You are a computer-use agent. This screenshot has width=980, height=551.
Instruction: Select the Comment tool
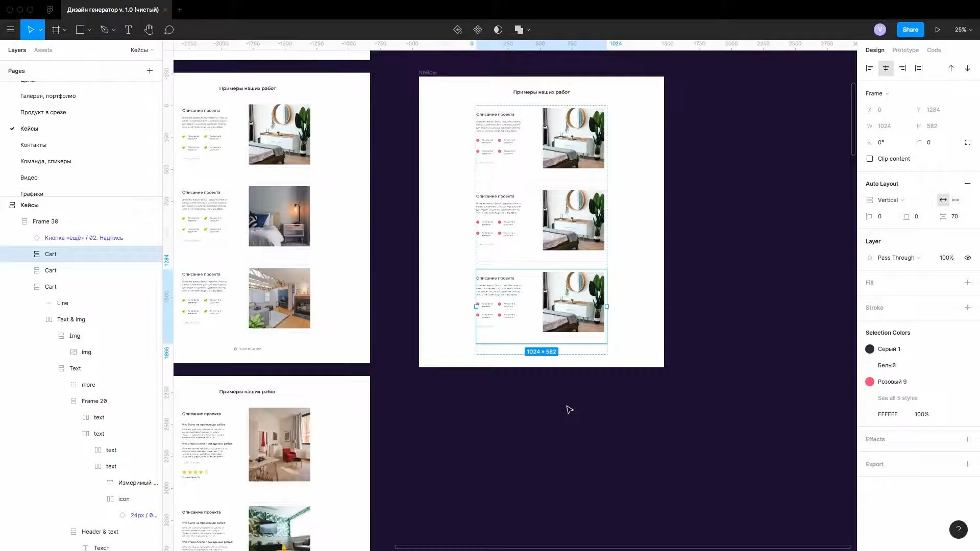point(169,30)
